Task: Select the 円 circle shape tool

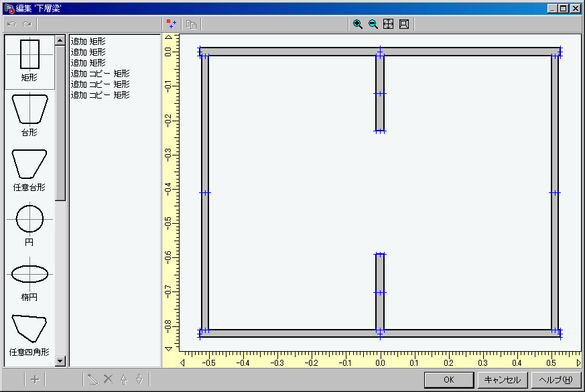Action: pos(29,225)
